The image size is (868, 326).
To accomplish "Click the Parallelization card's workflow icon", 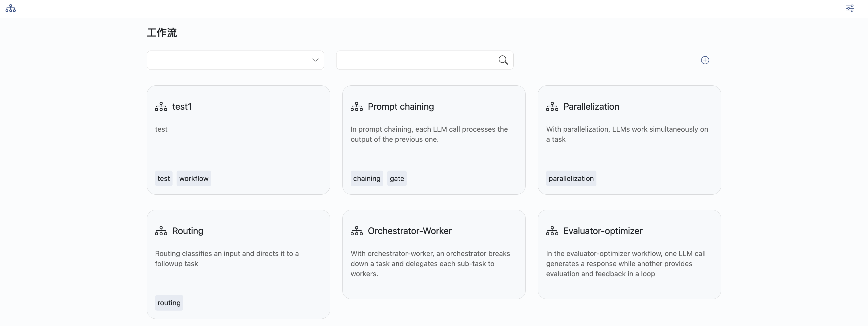I will point(552,107).
